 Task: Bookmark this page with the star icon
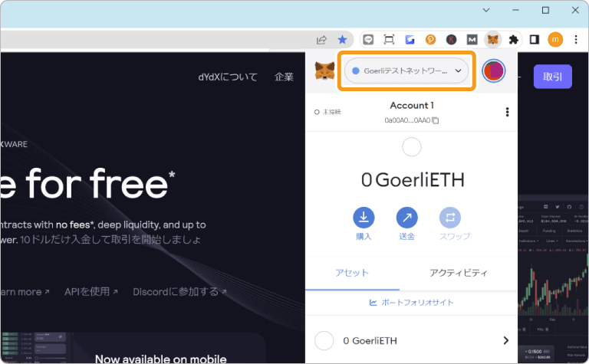(342, 39)
